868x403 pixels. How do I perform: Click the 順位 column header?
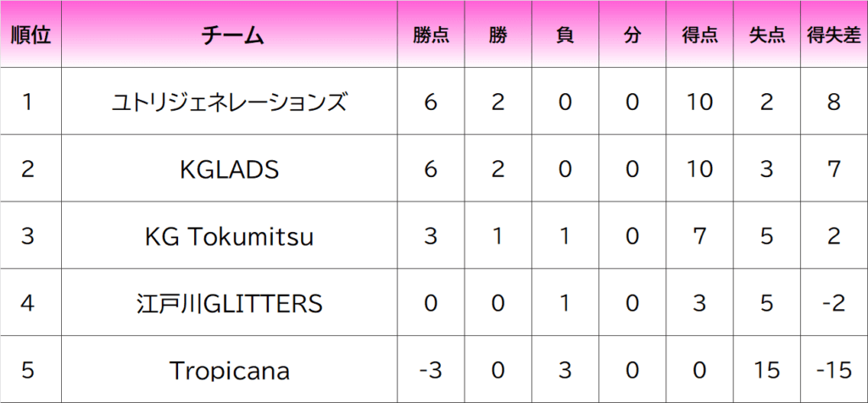tap(31, 36)
